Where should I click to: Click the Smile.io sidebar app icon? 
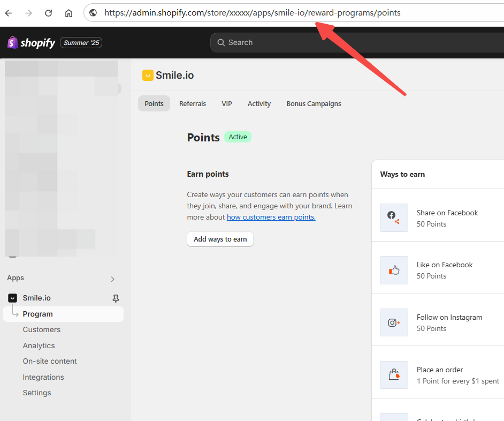12,298
